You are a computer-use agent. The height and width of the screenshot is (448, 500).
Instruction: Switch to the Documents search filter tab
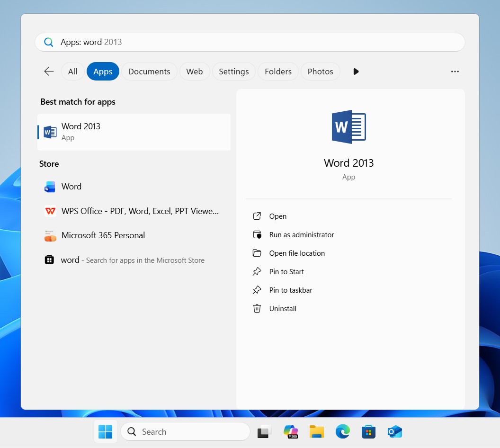point(149,72)
